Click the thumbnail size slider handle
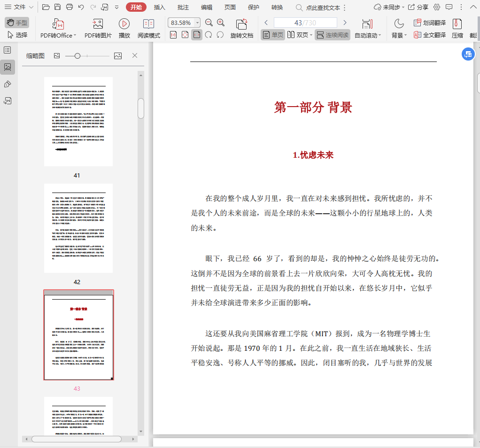 coord(77,56)
